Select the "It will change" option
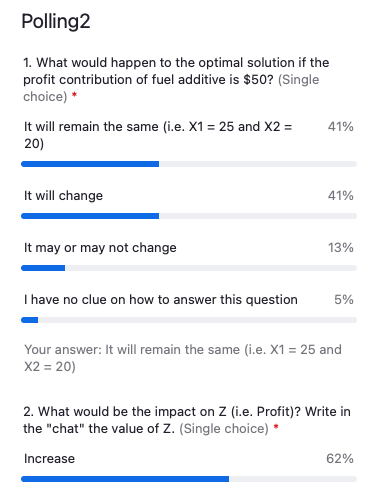390x504 pixels. [x=63, y=196]
